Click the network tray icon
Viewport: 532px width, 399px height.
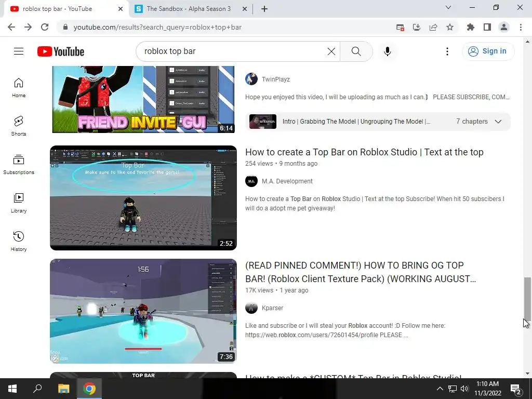[x=453, y=389]
